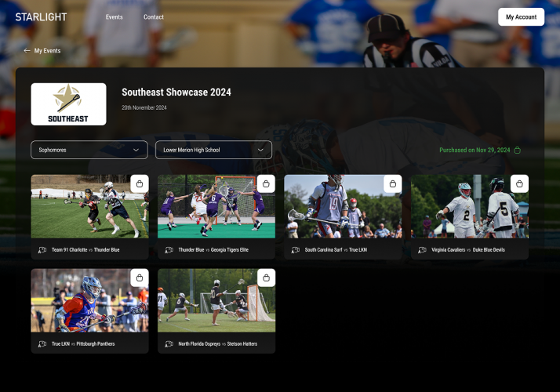Click the green bag icon next to purchase date

click(x=517, y=150)
